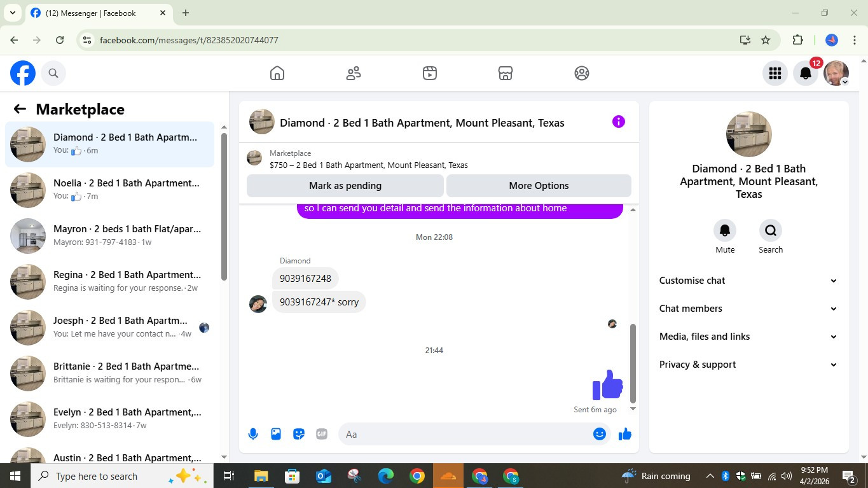Open the emoji picker in message box
The width and height of the screenshot is (868, 488).
coord(599,434)
